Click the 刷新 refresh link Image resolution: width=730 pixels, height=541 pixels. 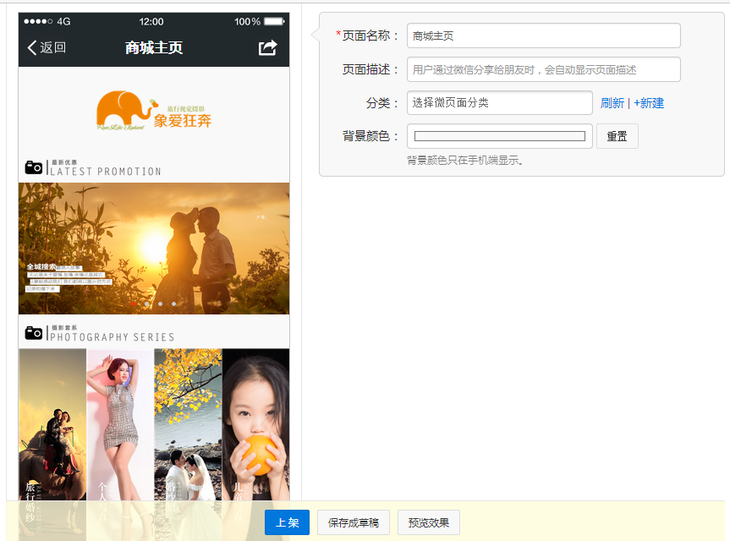coord(612,103)
